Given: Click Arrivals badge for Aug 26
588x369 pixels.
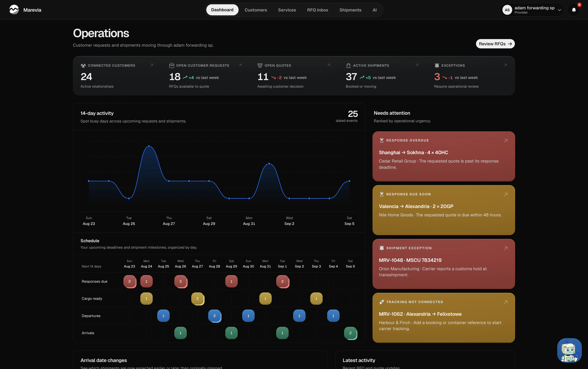Looking at the screenshot, I should pyautogui.click(x=180, y=333).
